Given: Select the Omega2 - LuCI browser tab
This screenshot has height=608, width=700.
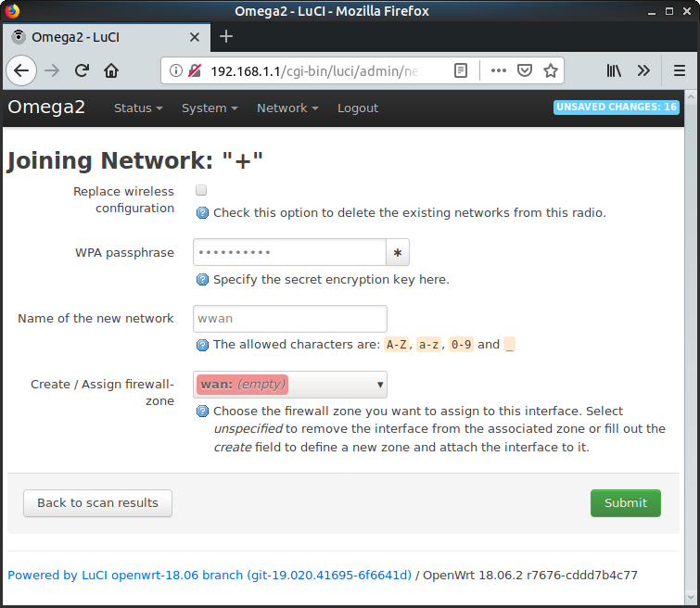Looking at the screenshot, I should pyautogui.click(x=107, y=37).
